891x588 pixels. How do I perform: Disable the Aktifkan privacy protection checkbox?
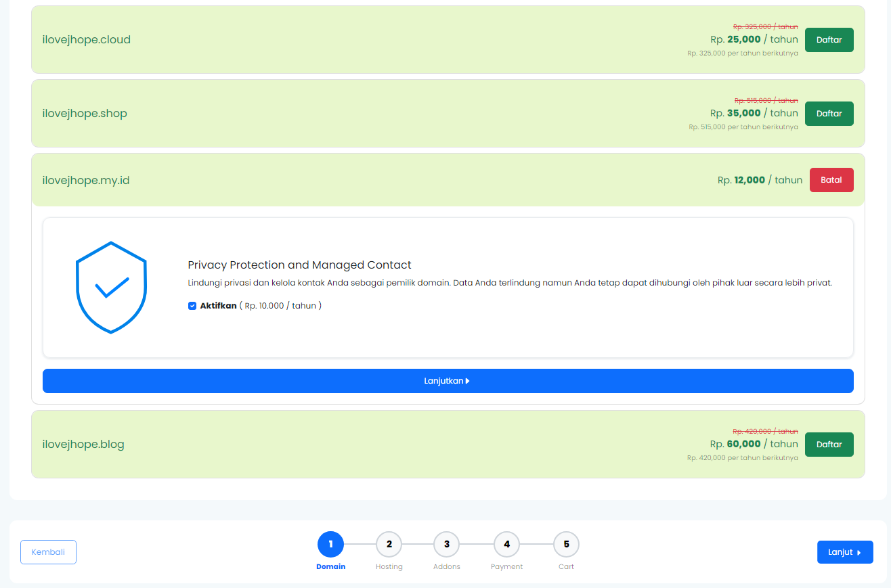pyautogui.click(x=192, y=306)
